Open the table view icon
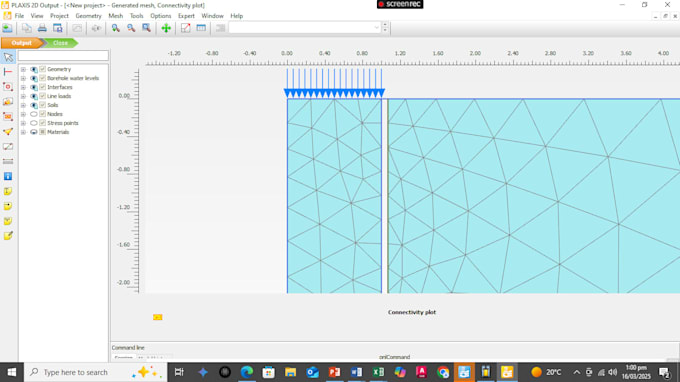Screen dimensions: 680x382 (201, 28)
